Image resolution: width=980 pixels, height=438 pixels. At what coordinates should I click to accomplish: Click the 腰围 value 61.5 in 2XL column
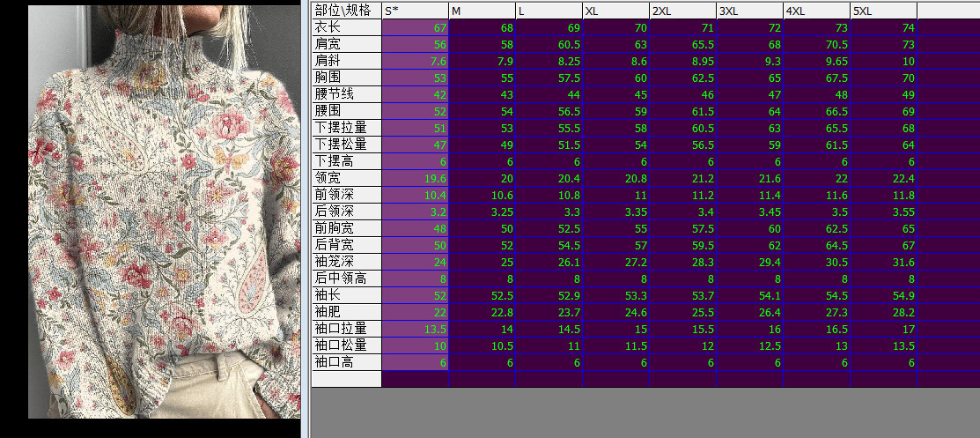click(683, 111)
